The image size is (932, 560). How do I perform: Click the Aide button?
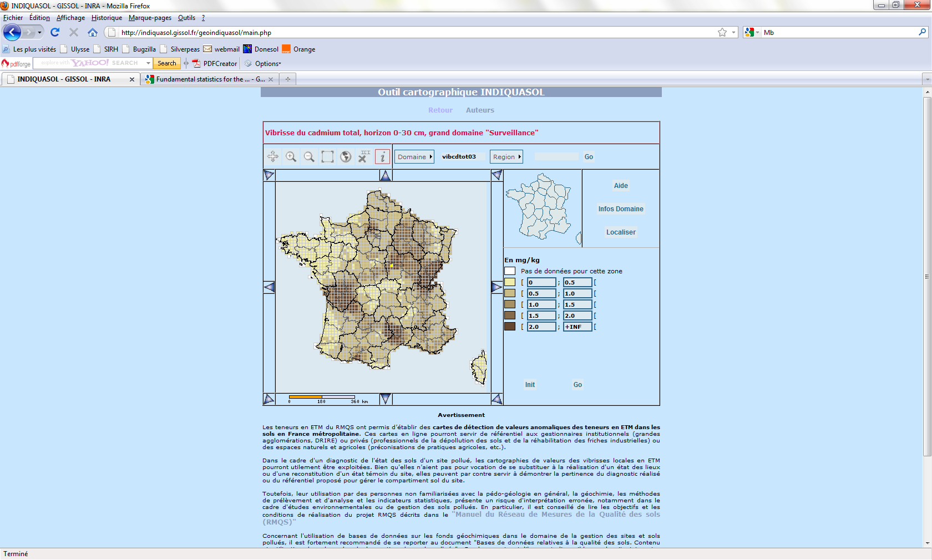click(621, 186)
